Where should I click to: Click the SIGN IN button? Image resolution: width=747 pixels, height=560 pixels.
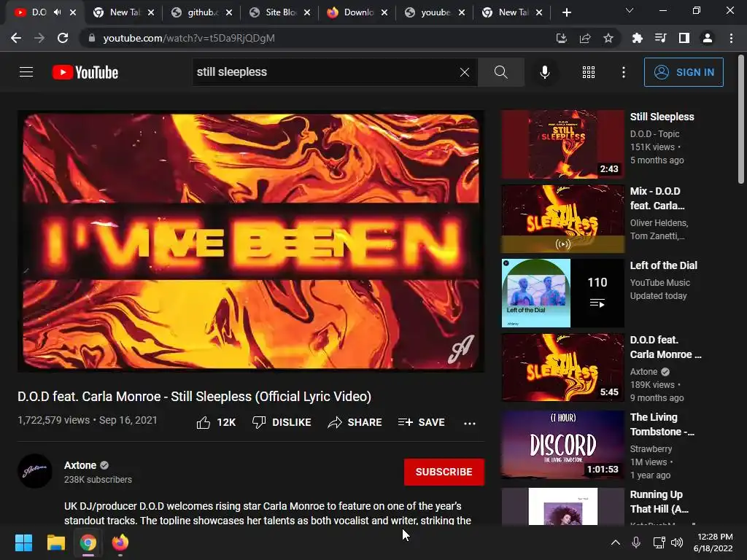[x=684, y=72]
